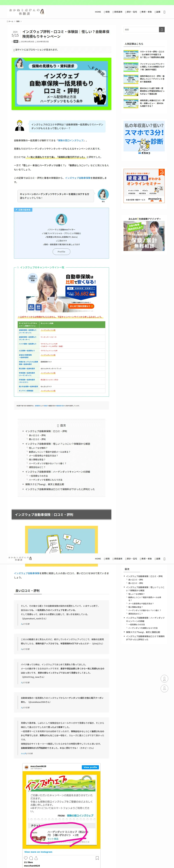Screen dimensions: 174x868
Task: Click the supervisor avatar in 記事の監修者 box
Action: (61, 219)
